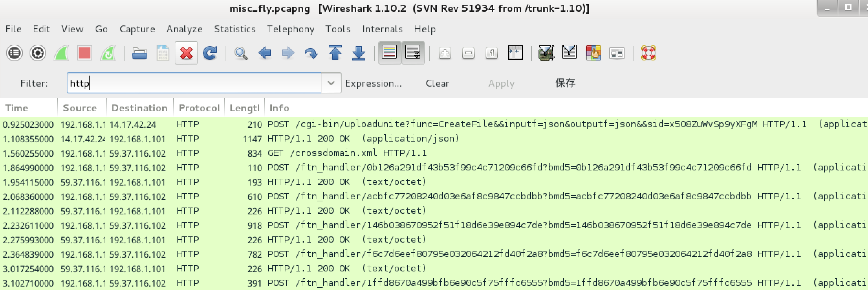Open the Analyze menu
This screenshot has width=868, height=290.
click(x=184, y=29)
